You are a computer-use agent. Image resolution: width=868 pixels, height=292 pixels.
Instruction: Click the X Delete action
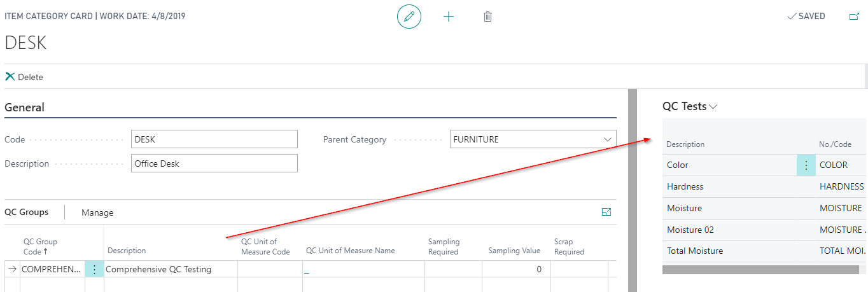coord(25,77)
